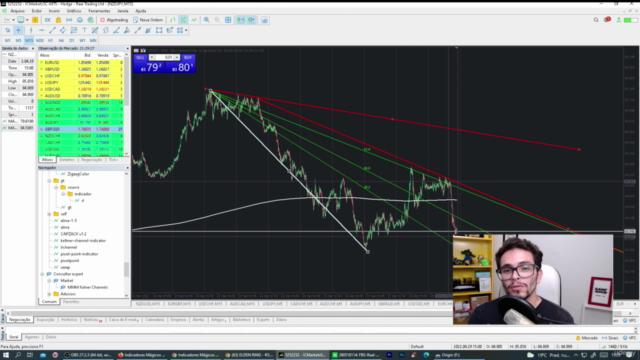Switch timeframe to M30
Viewport: 640px width, 360px height.
point(40,40)
